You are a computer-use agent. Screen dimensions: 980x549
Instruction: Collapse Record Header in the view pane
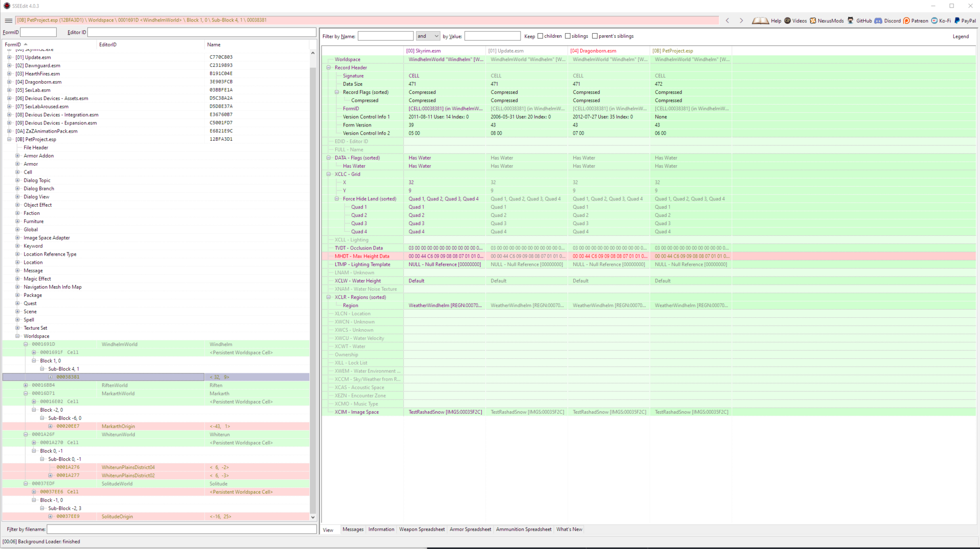click(x=329, y=67)
